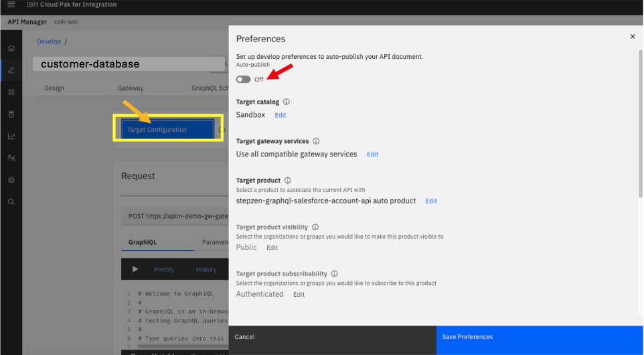Switch to the Gateway tab
The height and width of the screenshot is (355, 644).
coord(131,88)
